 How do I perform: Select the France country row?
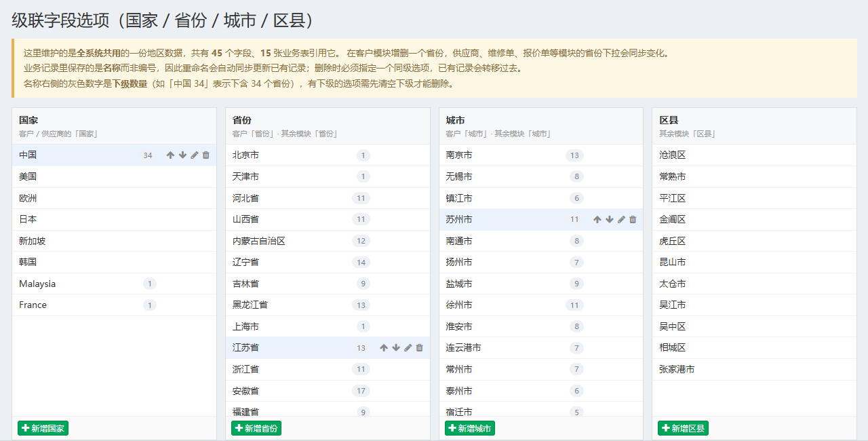pos(114,305)
